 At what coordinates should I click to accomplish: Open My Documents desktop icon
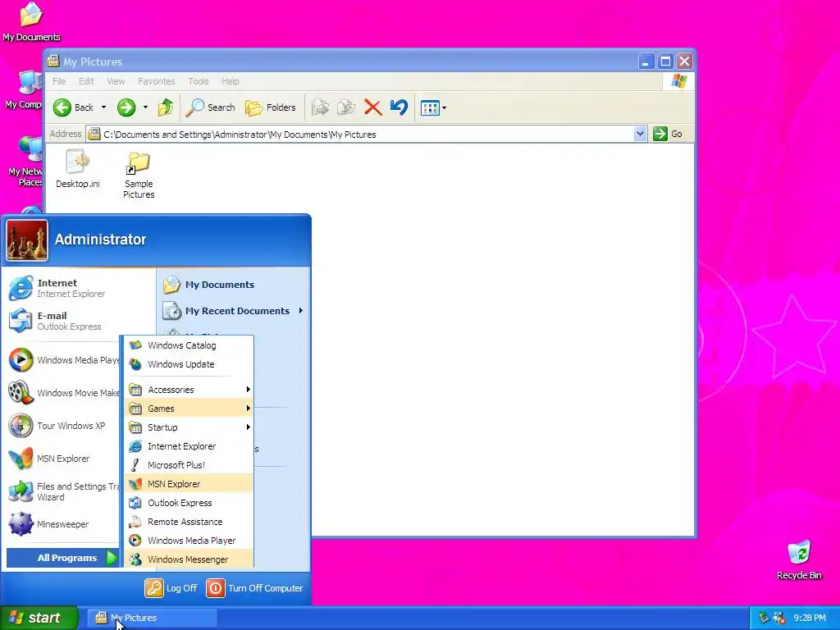click(x=31, y=21)
